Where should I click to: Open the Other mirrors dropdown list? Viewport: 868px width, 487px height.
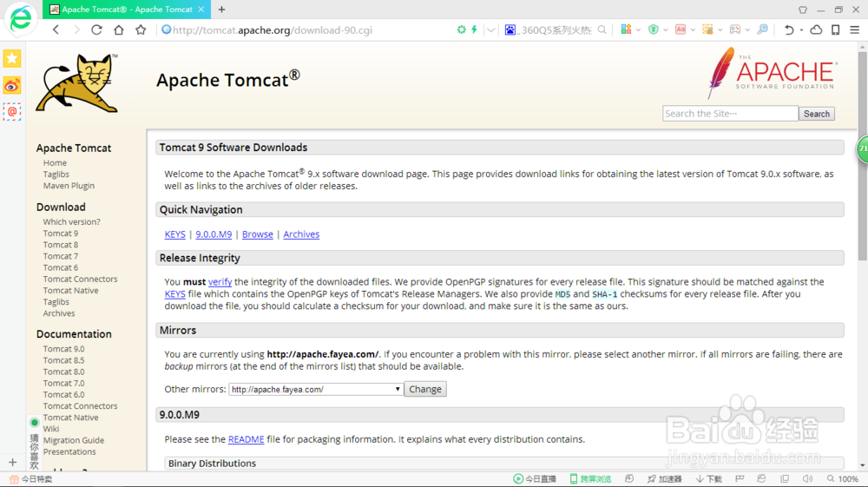coord(316,389)
